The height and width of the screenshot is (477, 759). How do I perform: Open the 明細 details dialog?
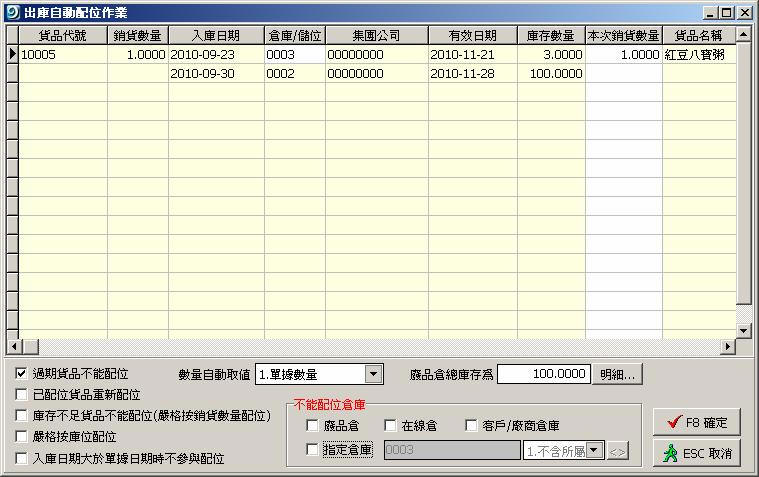(619, 374)
